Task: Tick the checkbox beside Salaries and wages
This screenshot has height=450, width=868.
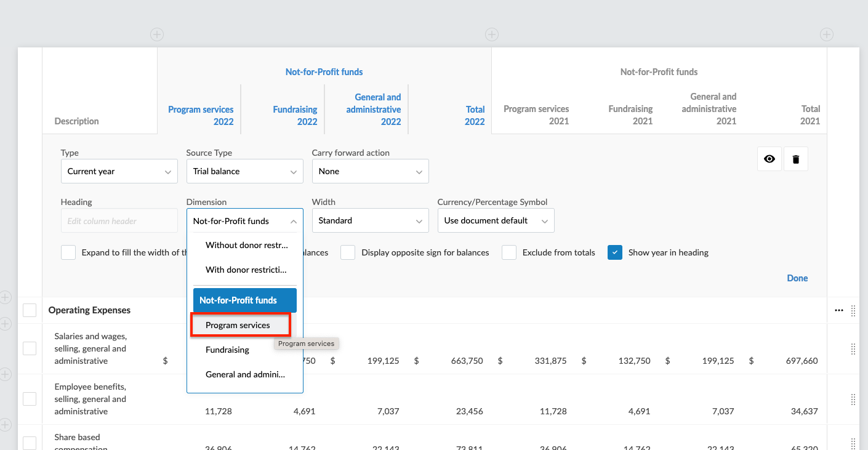Action: coord(29,348)
